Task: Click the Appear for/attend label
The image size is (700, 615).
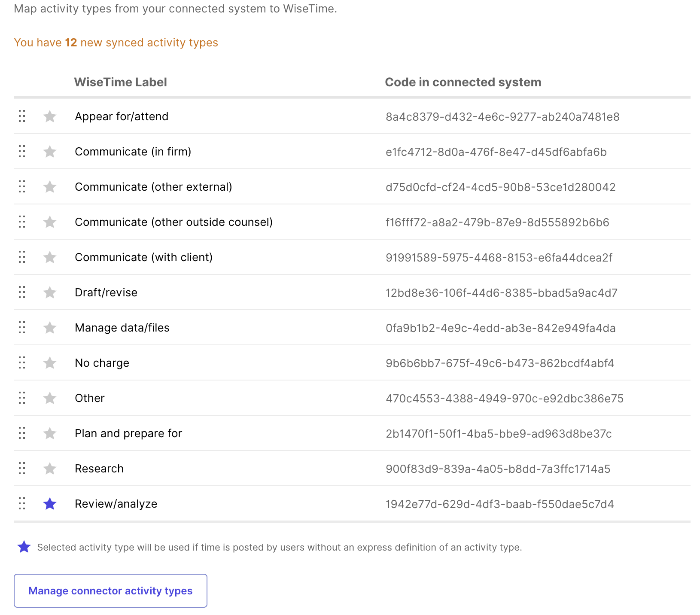Action: point(122,116)
